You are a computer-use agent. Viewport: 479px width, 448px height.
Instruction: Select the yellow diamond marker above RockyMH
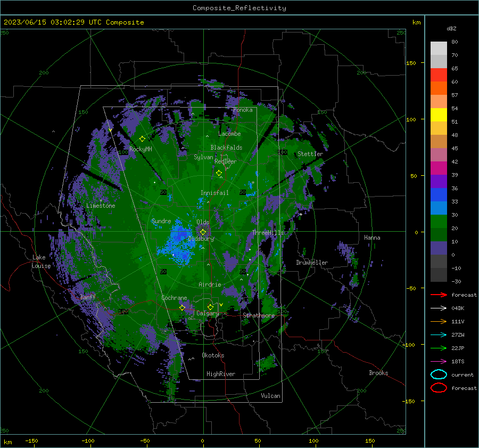142,139
